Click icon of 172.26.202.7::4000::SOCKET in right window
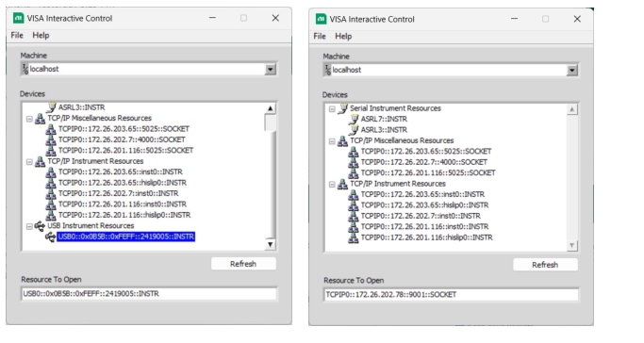This screenshot has height=343, width=644. pos(354,162)
